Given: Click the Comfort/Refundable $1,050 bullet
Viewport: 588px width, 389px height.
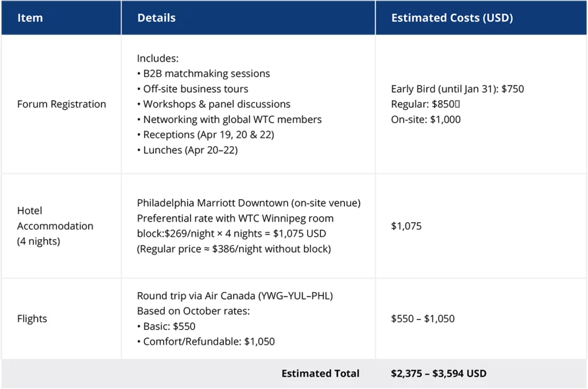Looking at the screenshot, I should 208,341.
